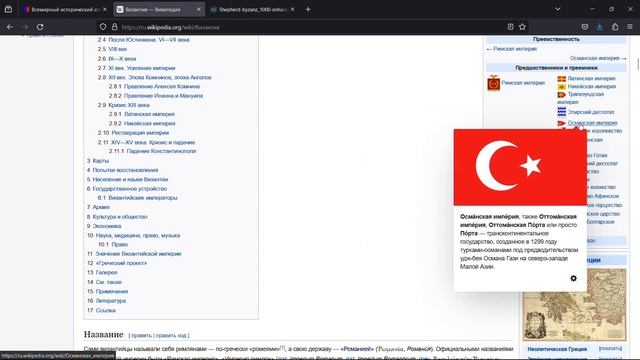Open contents entry "2.8.2 Правление Иоанна и Мануила"

(x=156, y=96)
